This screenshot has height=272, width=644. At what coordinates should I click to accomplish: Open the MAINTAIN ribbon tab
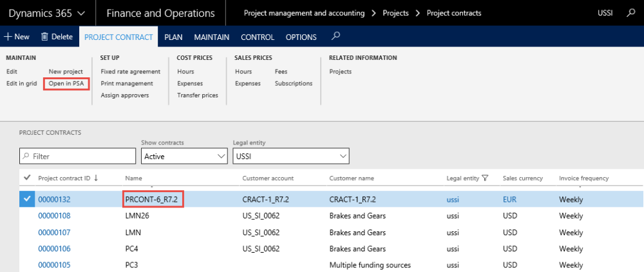212,37
